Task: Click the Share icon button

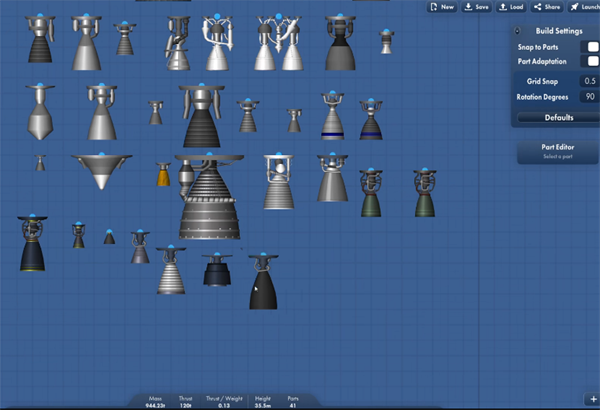Action: 547,7
